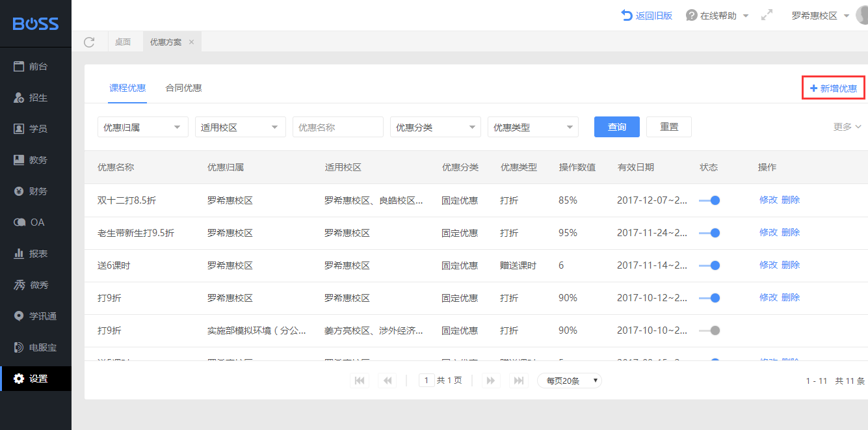This screenshot has height=430, width=868.
Task: Toggle status switch for 送6课时
Action: (709, 265)
